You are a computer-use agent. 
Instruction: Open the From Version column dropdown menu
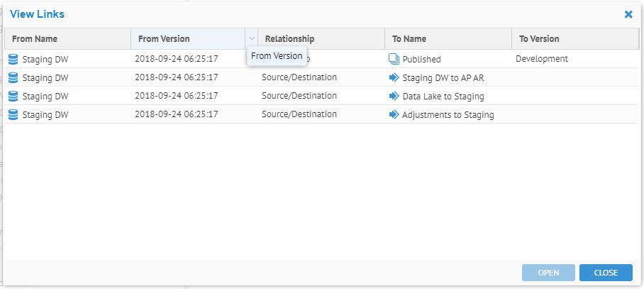(x=251, y=39)
